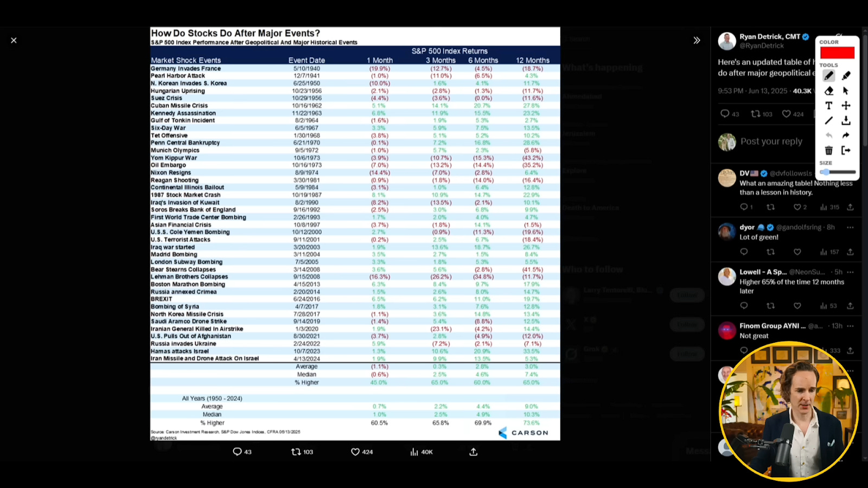Share the image via upload icon below table

[473, 452]
